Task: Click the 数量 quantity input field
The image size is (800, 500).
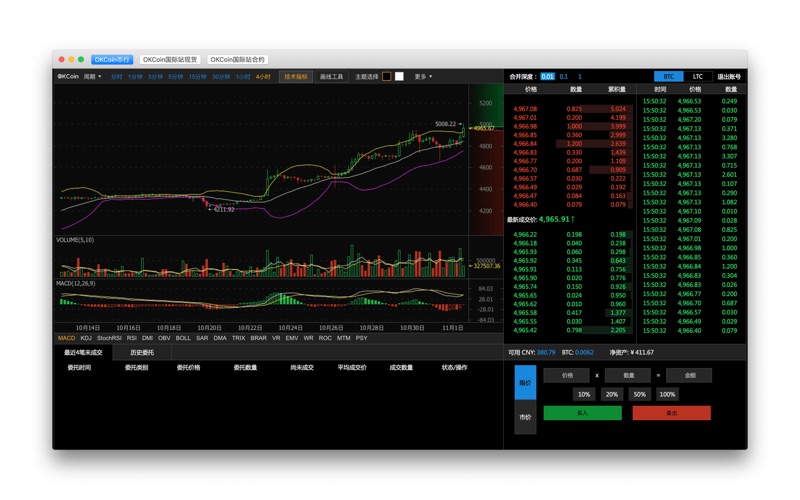Action: tap(628, 376)
